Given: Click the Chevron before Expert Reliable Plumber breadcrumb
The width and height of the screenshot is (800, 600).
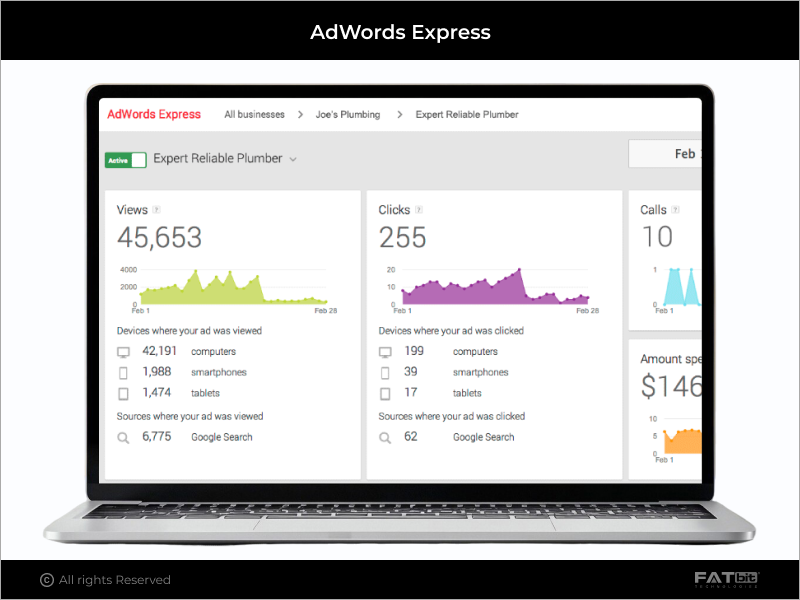Looking at the screenshot, I should (399, 115).
